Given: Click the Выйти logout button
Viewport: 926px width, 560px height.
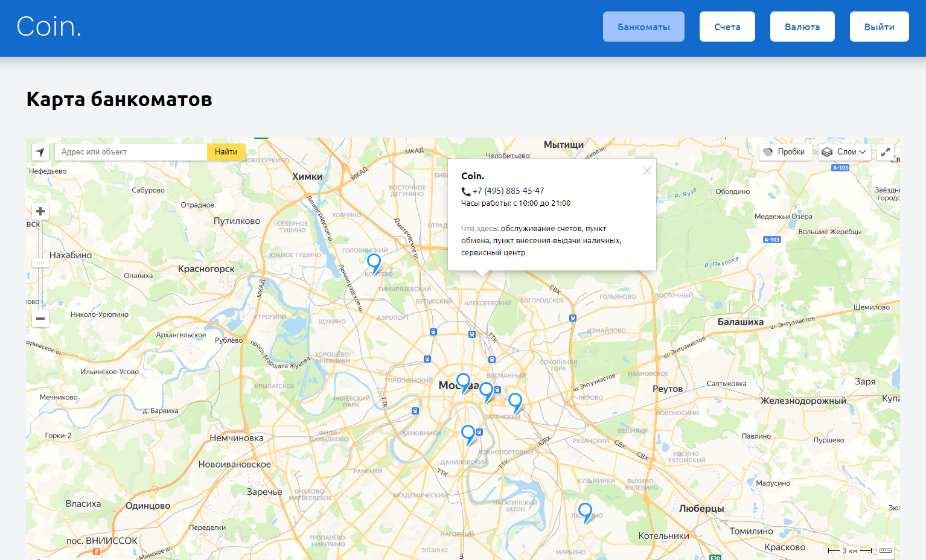Looking at the screenshot, I should click(x=879, y=27).
